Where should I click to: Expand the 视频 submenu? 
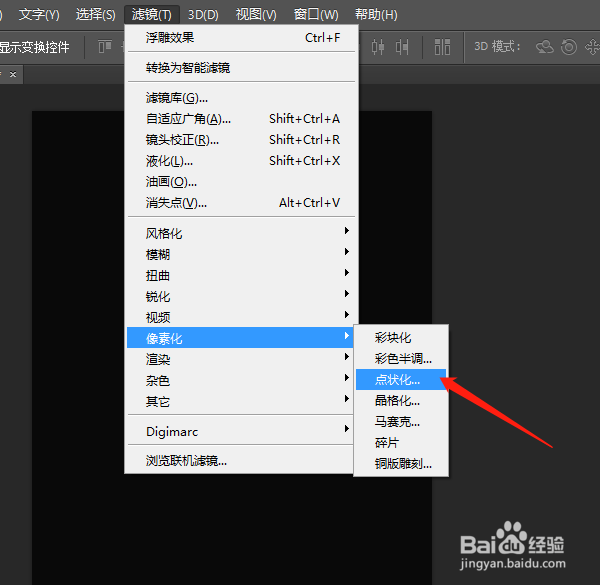tap(240, 317)
